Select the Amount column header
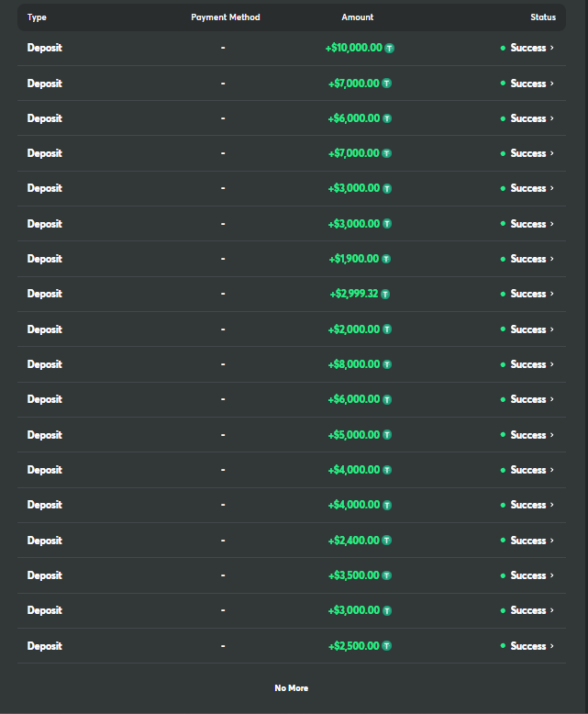The width and height of the screenshot is (588, 714). click(357, 17)
